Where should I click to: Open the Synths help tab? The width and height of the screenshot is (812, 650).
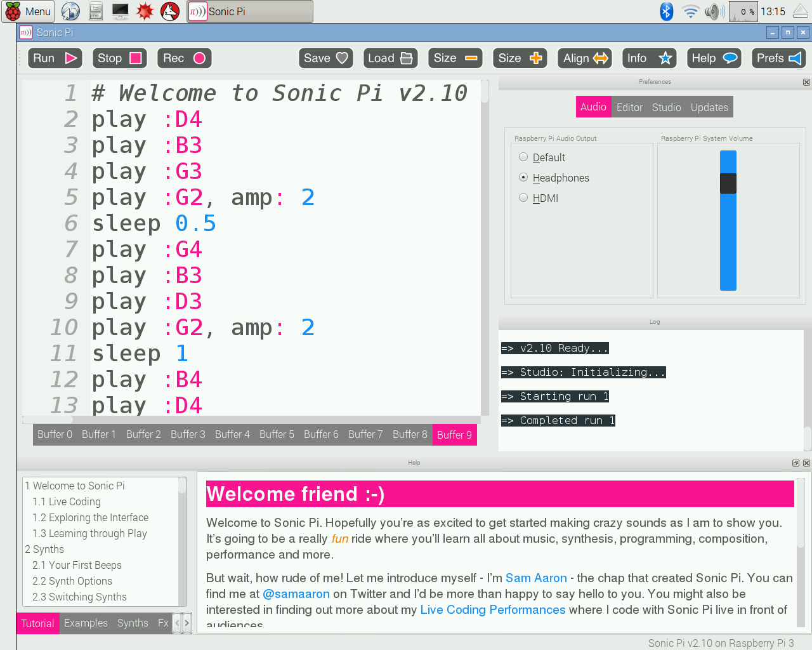133,623
